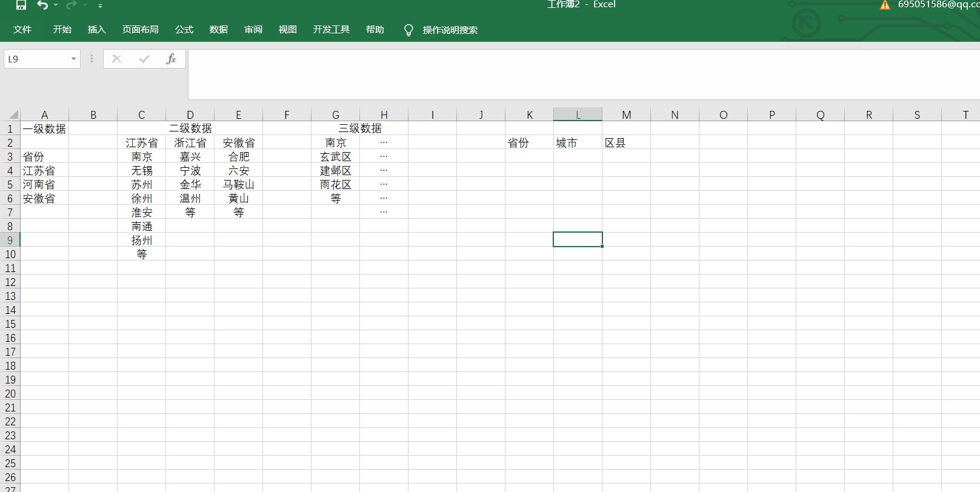The image size is (980, 492).
Task: Expand the Name Box dropdown arrow
Action: [73, 59]
